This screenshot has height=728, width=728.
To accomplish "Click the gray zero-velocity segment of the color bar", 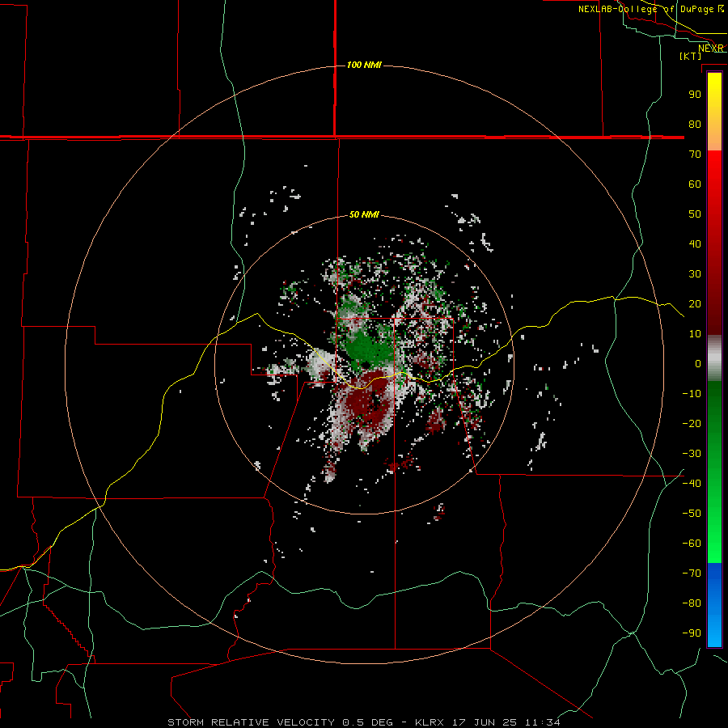I will click(x=714, y=358).
